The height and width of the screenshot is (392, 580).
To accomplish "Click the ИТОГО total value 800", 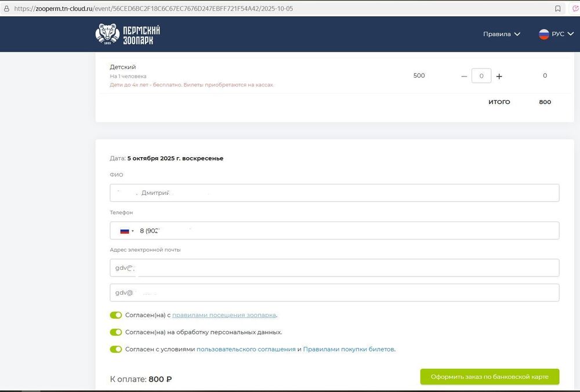I will [x=545, y=101].
